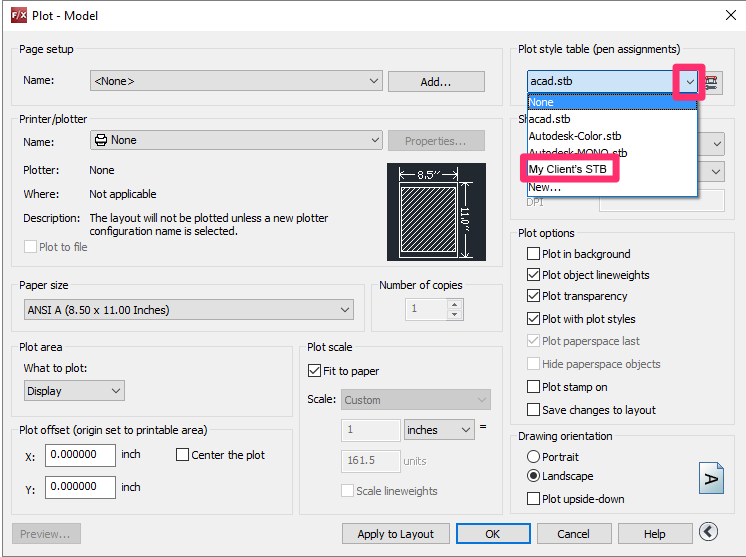Enable Center the plot checkbox
The height and width of the screenshot is (557, 746).
coord(182,454)
